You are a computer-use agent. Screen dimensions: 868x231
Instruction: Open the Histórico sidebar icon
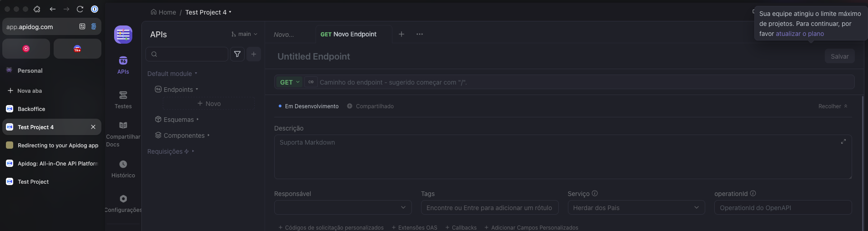click(x=123, y=168)
